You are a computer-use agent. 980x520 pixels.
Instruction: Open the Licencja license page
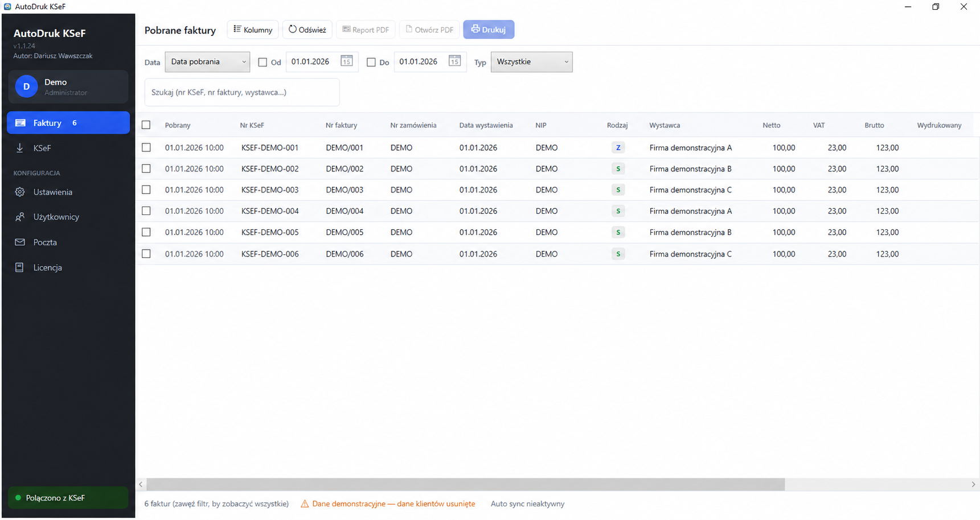click(68, 267)
